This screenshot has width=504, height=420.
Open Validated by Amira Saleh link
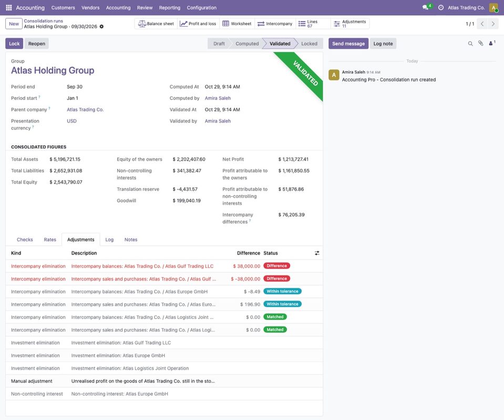pos(218,121)
